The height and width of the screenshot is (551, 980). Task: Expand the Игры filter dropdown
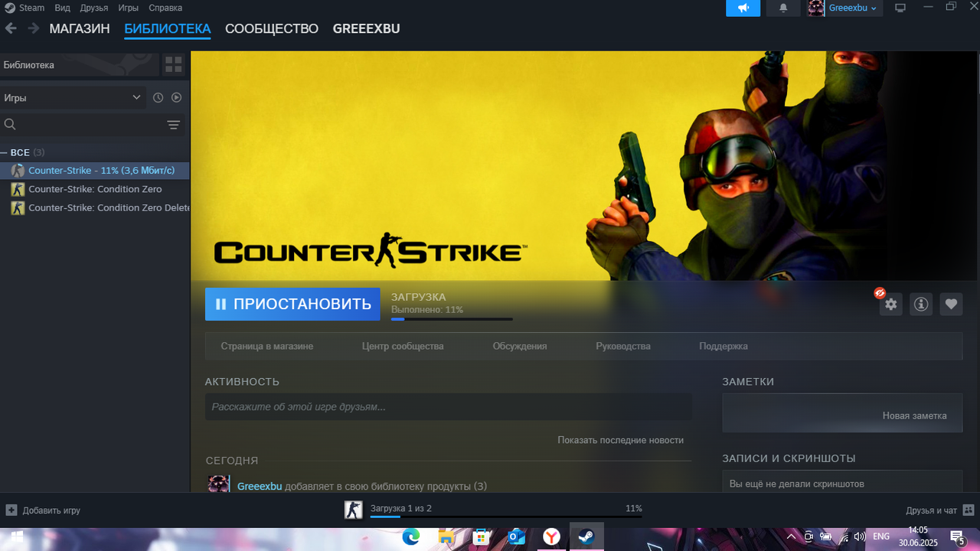coord(73,98)
